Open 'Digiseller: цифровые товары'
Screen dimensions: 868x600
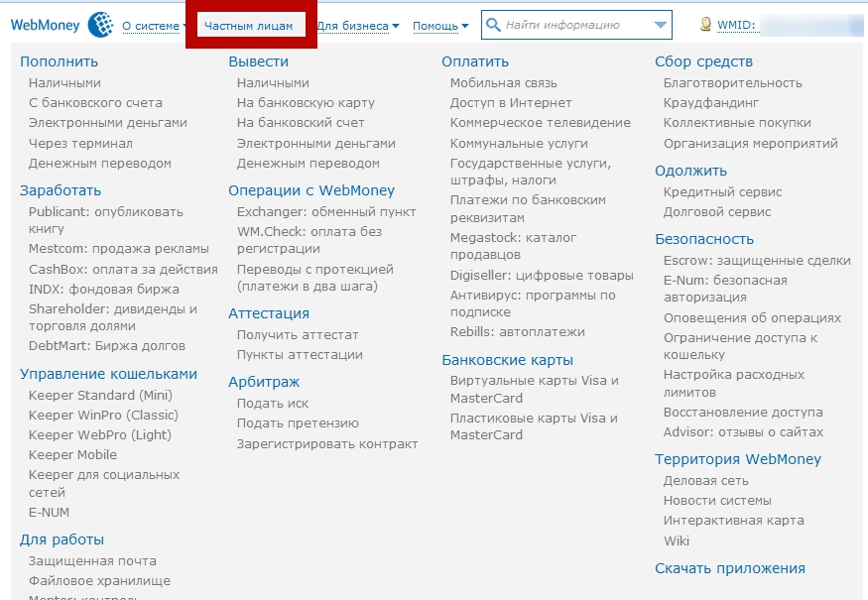(542, 276)
